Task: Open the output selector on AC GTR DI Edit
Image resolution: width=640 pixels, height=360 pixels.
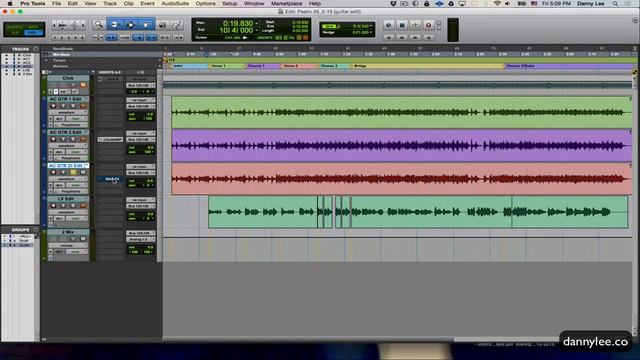Action: (140, 173)
